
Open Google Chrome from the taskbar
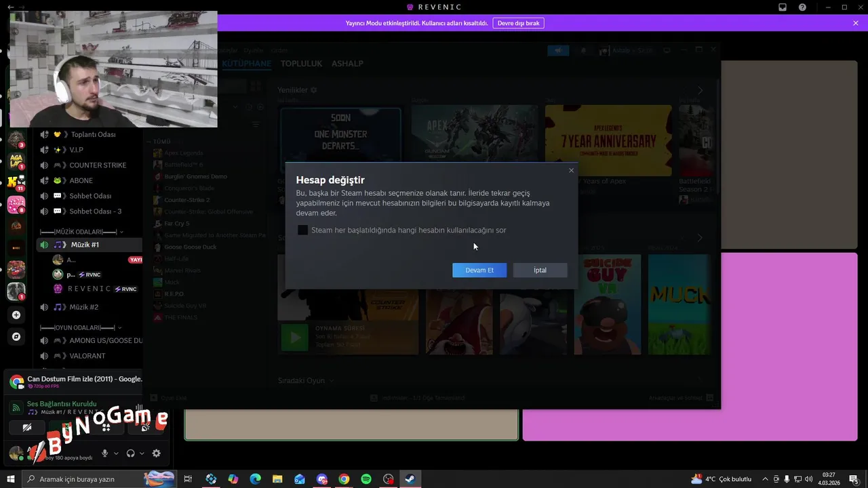pos(344,479)
